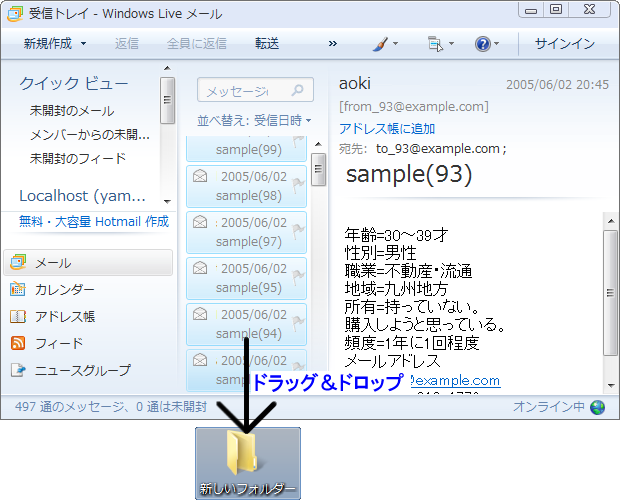Toggle the flag on the sample(97) message
The image size is (620, 500).
tap(297, 229)
